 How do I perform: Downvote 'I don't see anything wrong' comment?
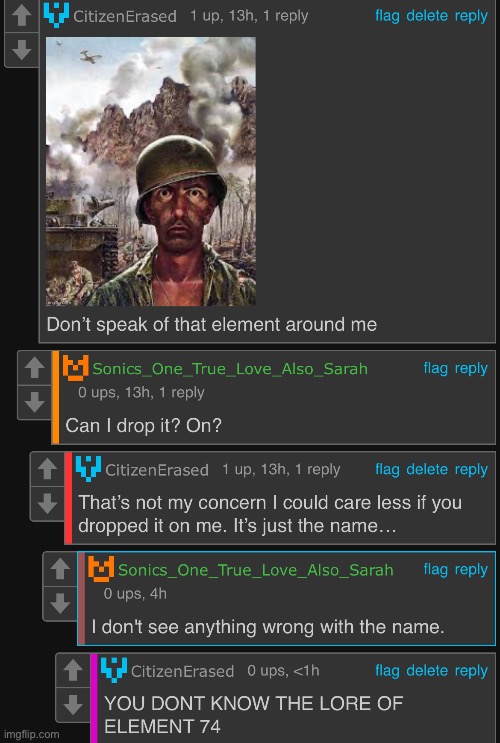60,604
